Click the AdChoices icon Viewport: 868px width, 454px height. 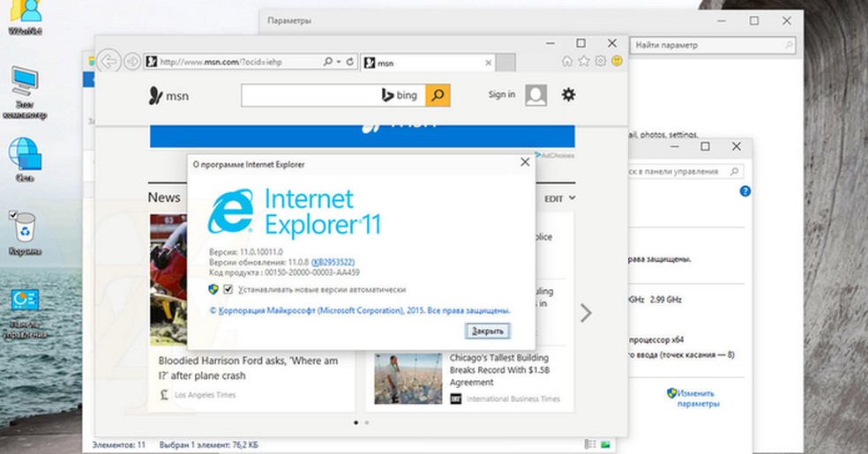(537, 155)
